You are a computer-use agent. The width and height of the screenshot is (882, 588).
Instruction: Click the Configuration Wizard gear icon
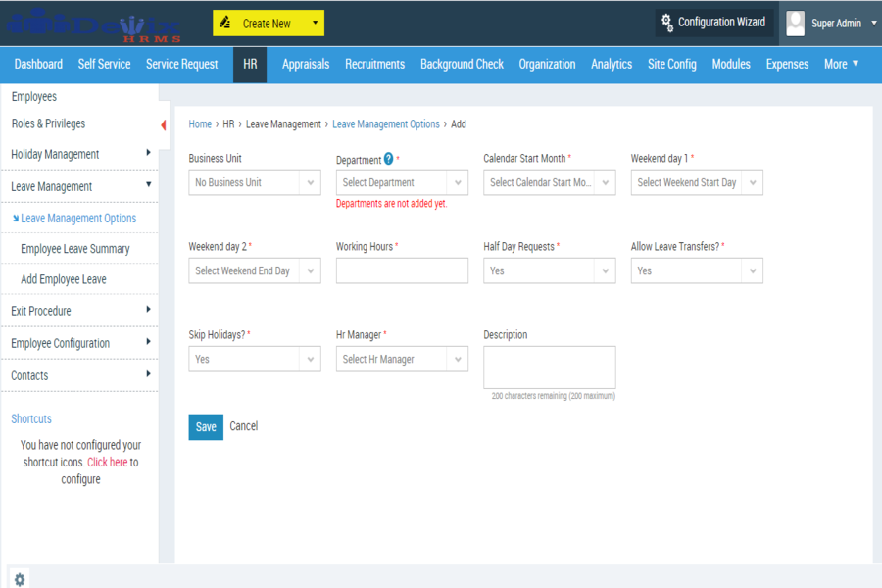pyautogui.click(x=666, y=23)
